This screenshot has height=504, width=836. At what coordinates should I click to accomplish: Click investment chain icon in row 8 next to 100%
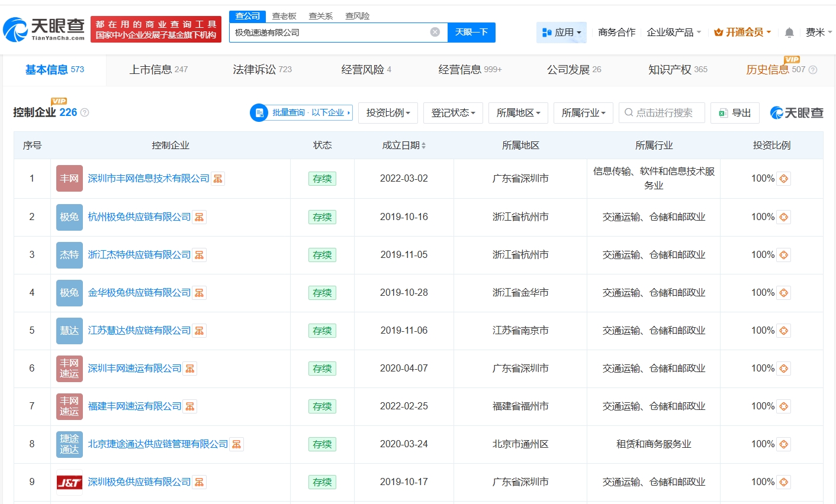click(x=784, y=444)
